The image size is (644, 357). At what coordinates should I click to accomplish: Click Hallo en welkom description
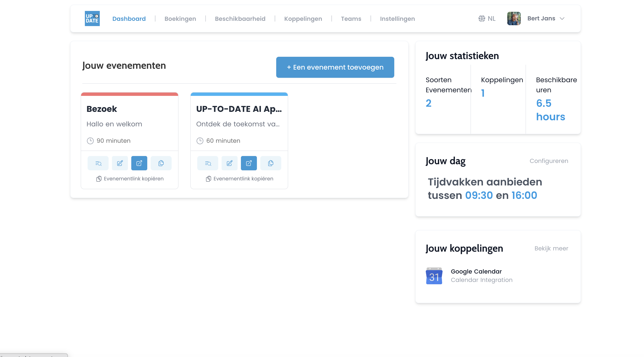pos(114,124)
